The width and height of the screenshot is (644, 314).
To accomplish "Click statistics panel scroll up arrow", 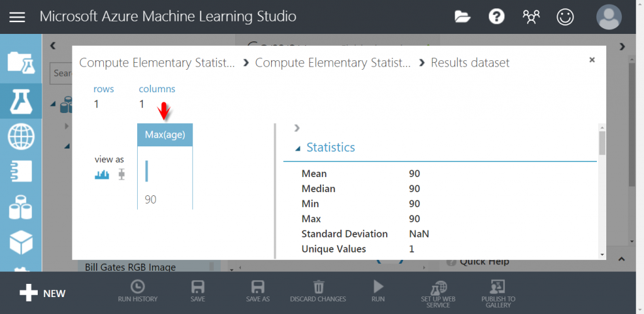I will click(602, 127).
